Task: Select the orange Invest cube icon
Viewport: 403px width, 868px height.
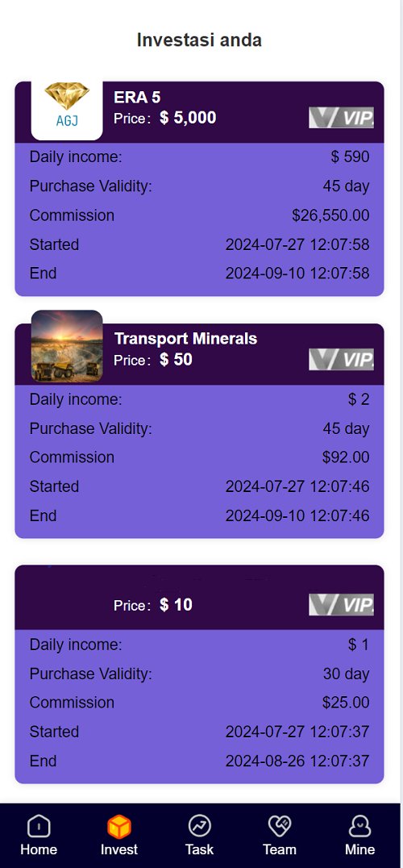Action: (118, 827)
